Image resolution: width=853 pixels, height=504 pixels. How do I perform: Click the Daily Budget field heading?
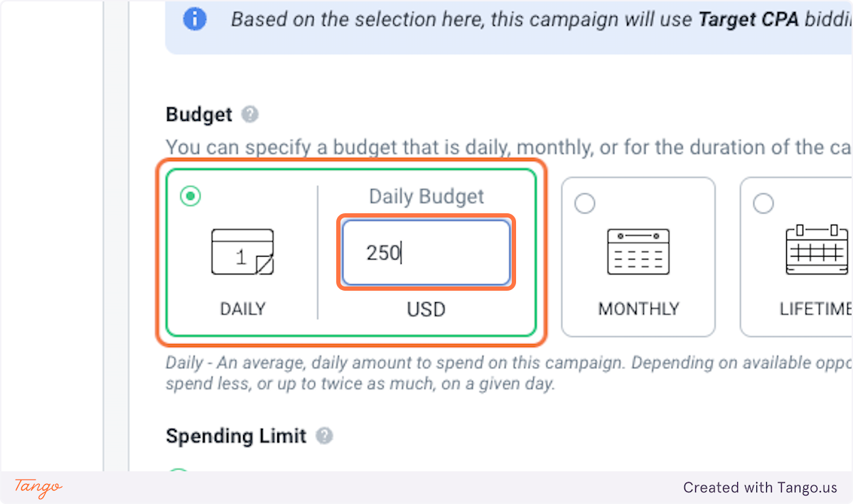click(426, 197)
